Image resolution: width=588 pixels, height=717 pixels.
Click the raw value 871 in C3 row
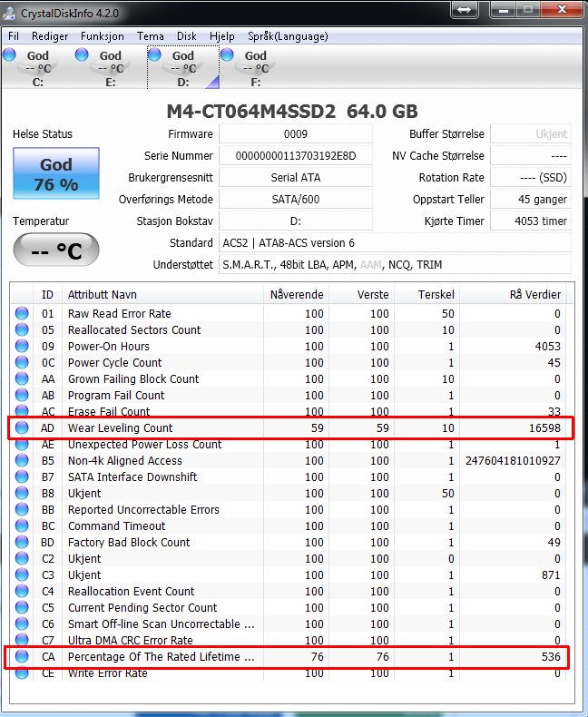[551, 575]
